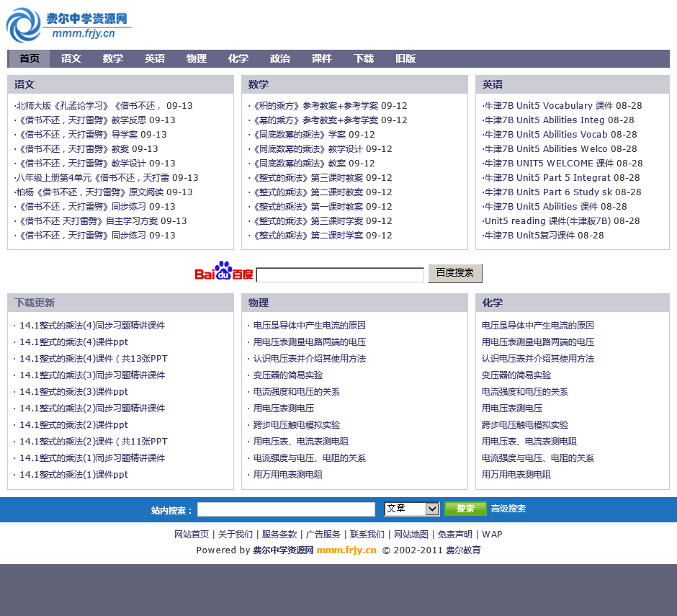Expand the 文章 search type dropdown
Screen dimensions: 677x616
[412, 509]
